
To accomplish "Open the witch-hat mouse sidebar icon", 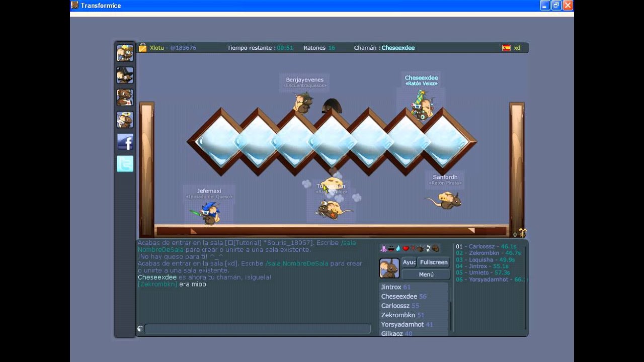I will point(125,75).
